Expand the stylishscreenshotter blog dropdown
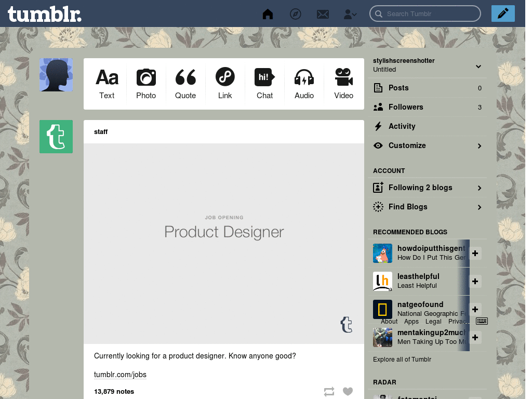Image resolution: width=532 pixels, height=399 pixels. 478,66
